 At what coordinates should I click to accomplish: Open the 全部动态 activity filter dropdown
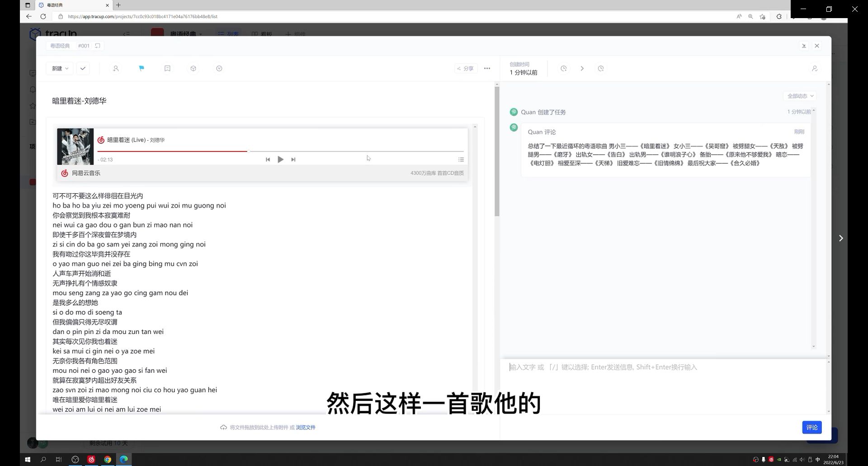click(800, 96)
